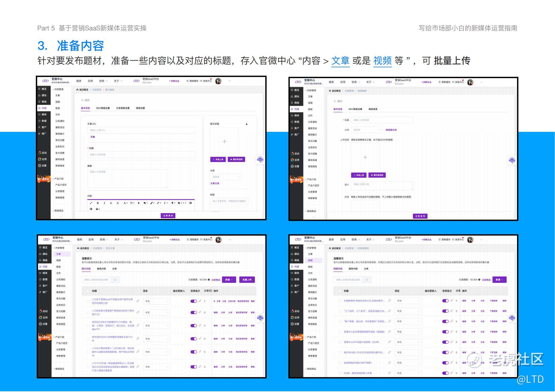Click the Strikethrough icon in editor toolbar
Screen dimensions: 555x392
click(118, 203)
